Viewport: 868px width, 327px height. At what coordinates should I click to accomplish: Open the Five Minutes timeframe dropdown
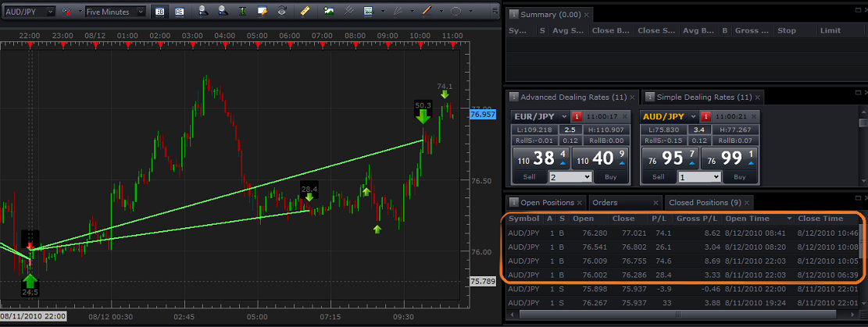(141, 11)
